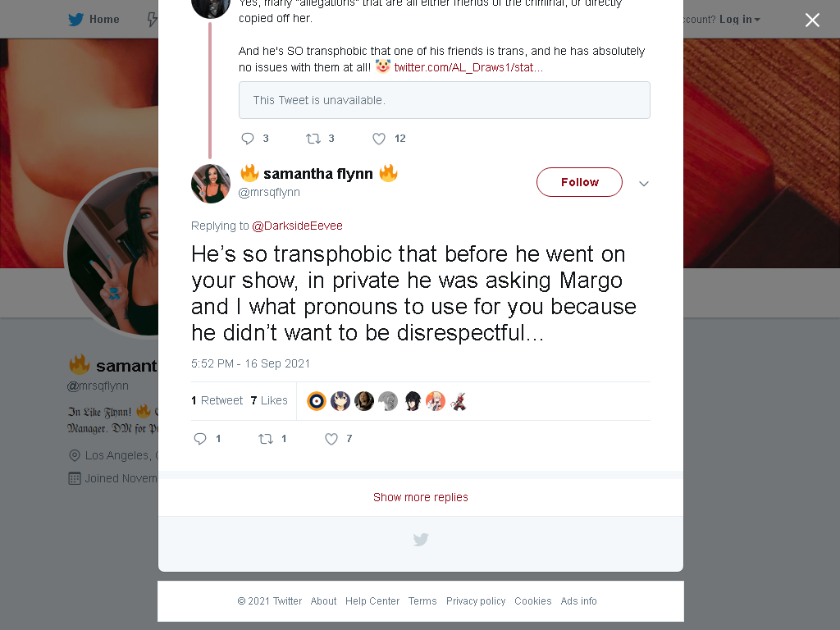This screenshot has width=840, height=630.
Task: Like the parent tweet with 12 likes
Action: point(379,139)
